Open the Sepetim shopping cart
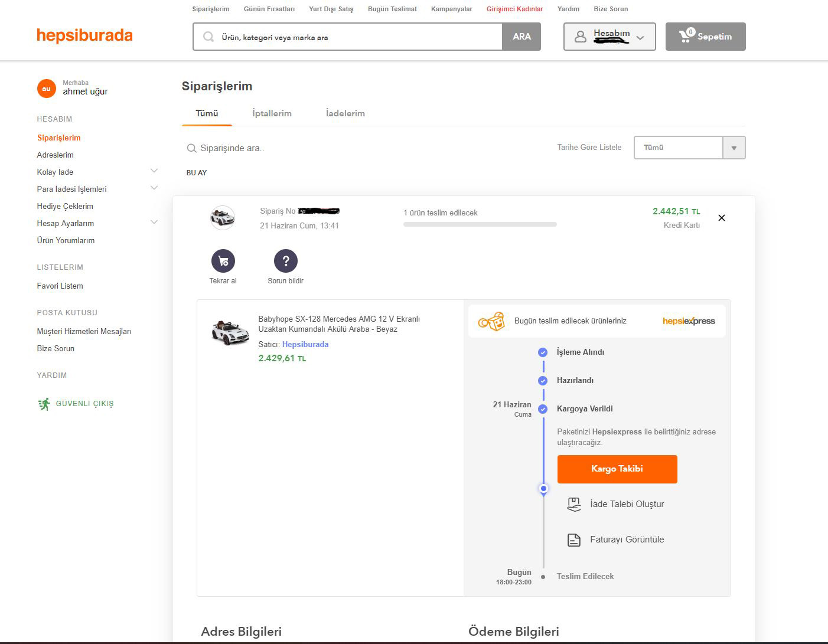Screen dimensions: 828x644 706,37
